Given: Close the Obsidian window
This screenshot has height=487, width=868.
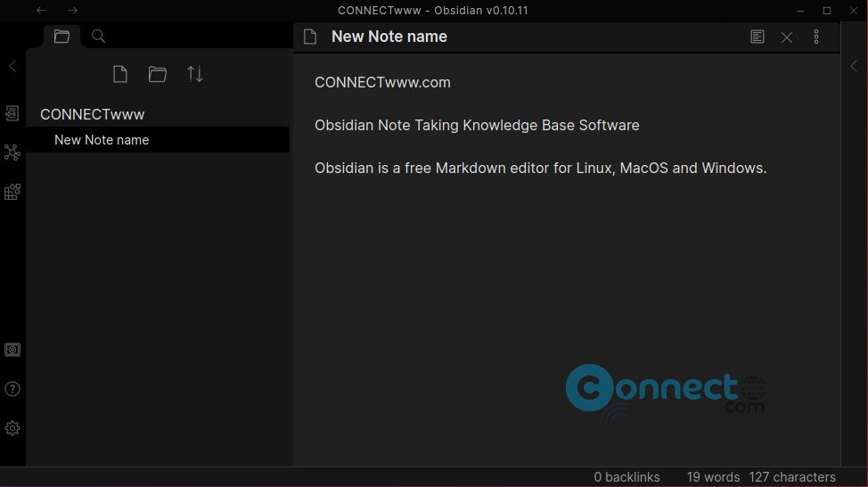Looking at the screenshot, I should click(854, 11).
